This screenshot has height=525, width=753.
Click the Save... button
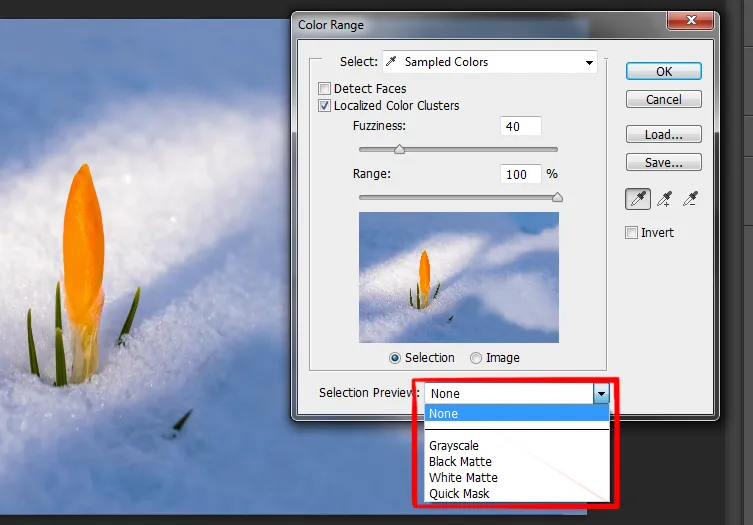(x=664, y=162)
